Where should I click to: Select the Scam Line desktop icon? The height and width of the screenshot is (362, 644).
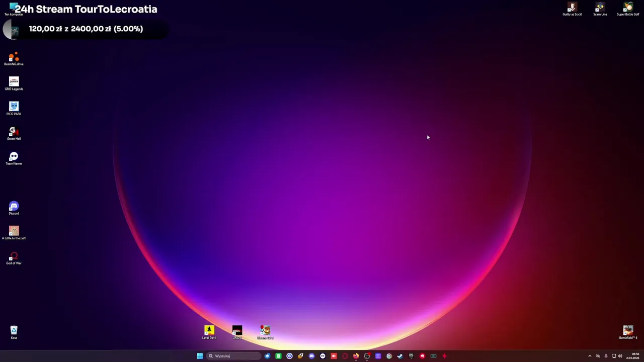point(600,9)
